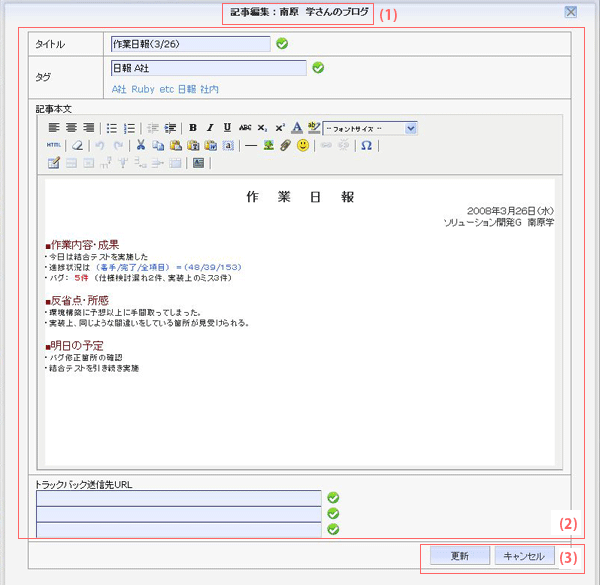Click the red 5件 bug count
The width and height of the screenshot is (600, 585).
pos(81,278)
